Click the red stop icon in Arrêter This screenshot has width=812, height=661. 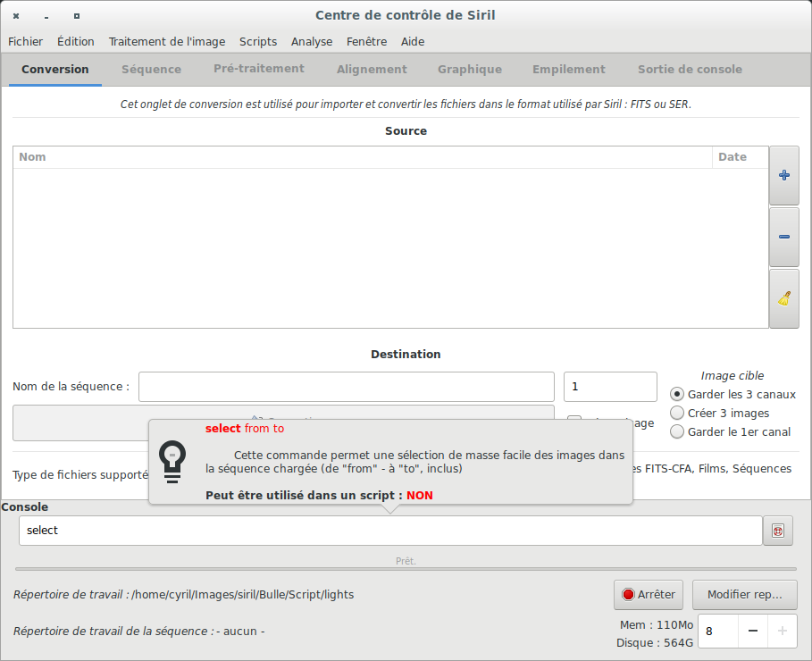point(628,595)
